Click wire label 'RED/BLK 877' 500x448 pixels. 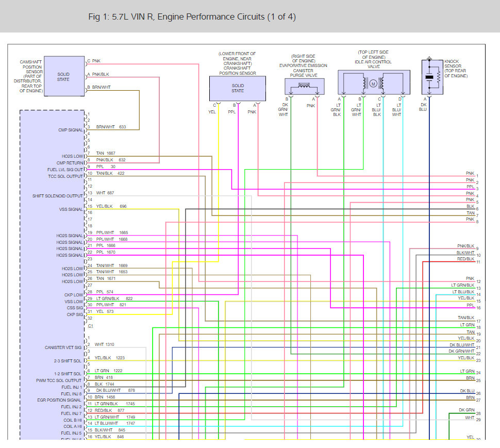tap(109, 411)
